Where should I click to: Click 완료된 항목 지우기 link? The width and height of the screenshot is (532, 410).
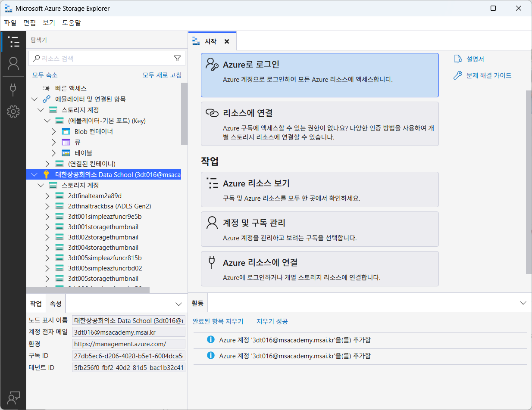tap(218, 321)
